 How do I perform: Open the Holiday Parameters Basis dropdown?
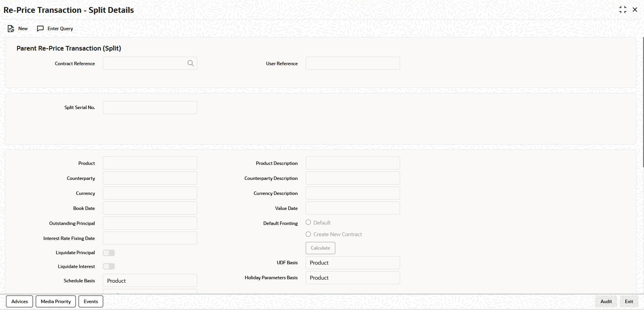(x=353, y=278)
